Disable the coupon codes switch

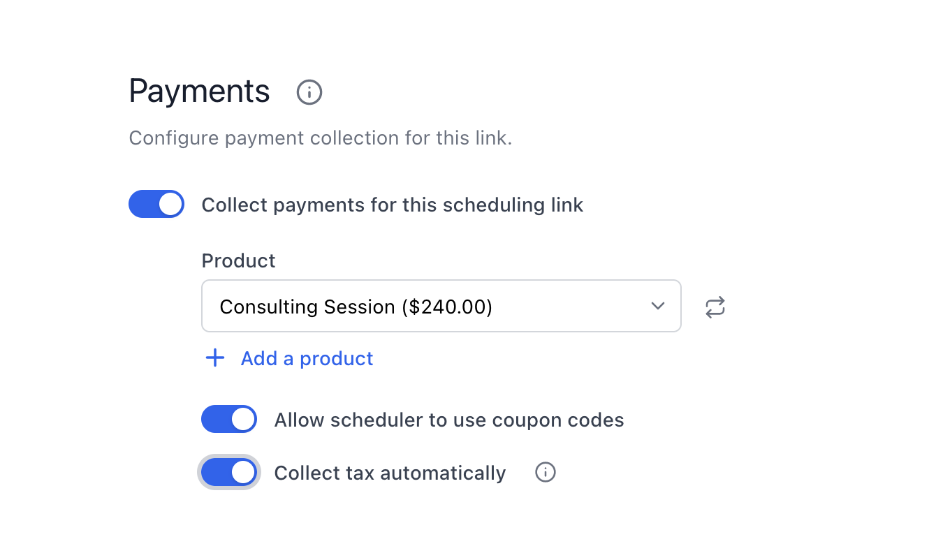click(229, 420)
